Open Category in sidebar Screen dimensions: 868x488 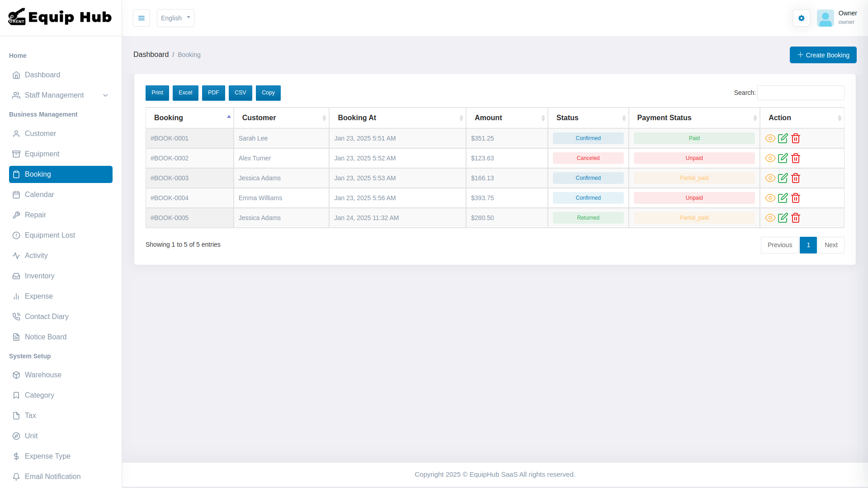click(x=61, y=395)
